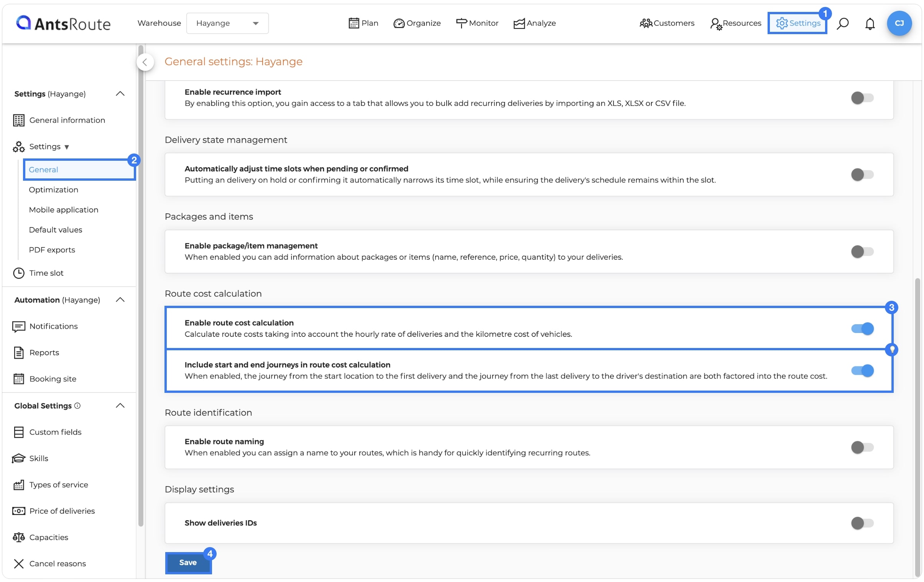Enable the recurrence import toggle
The width and height of the screenshot is (924, 582).
point(862,98)
